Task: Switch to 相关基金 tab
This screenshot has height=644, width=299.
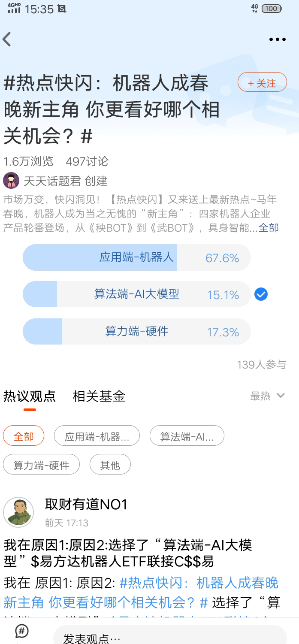Action: click(x=99, y=396)
